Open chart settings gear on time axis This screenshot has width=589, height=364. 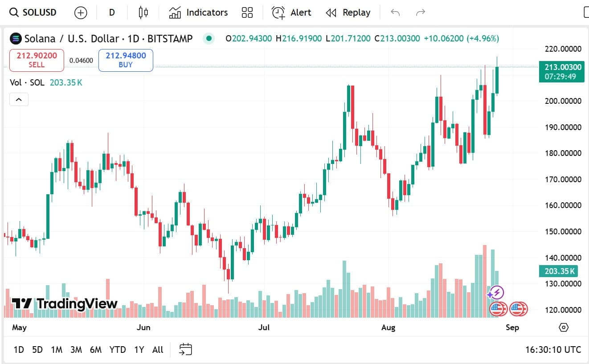pos(564,327)
